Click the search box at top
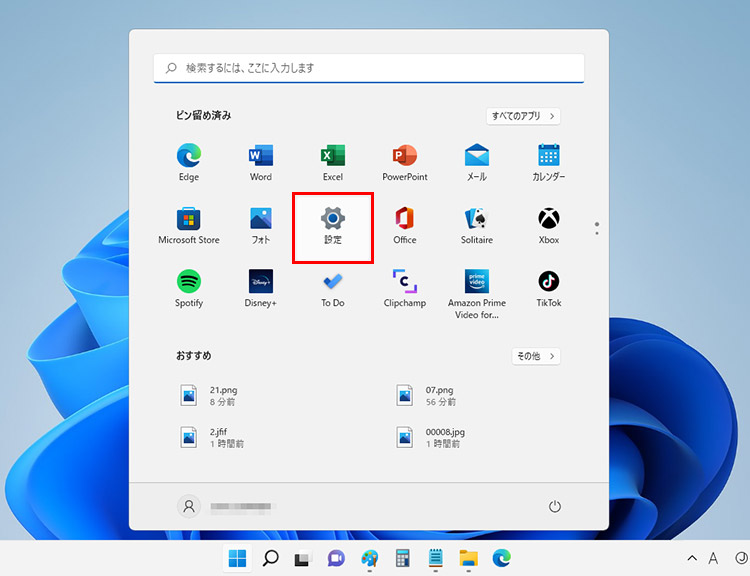 point(369,68)
